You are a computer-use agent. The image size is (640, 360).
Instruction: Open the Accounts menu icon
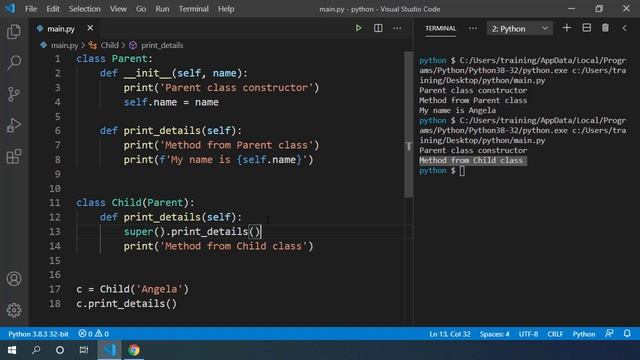14,279
